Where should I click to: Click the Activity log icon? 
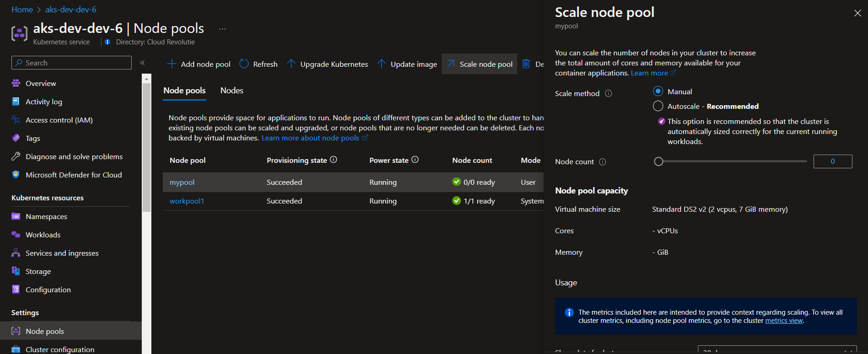tap(16, 102)
